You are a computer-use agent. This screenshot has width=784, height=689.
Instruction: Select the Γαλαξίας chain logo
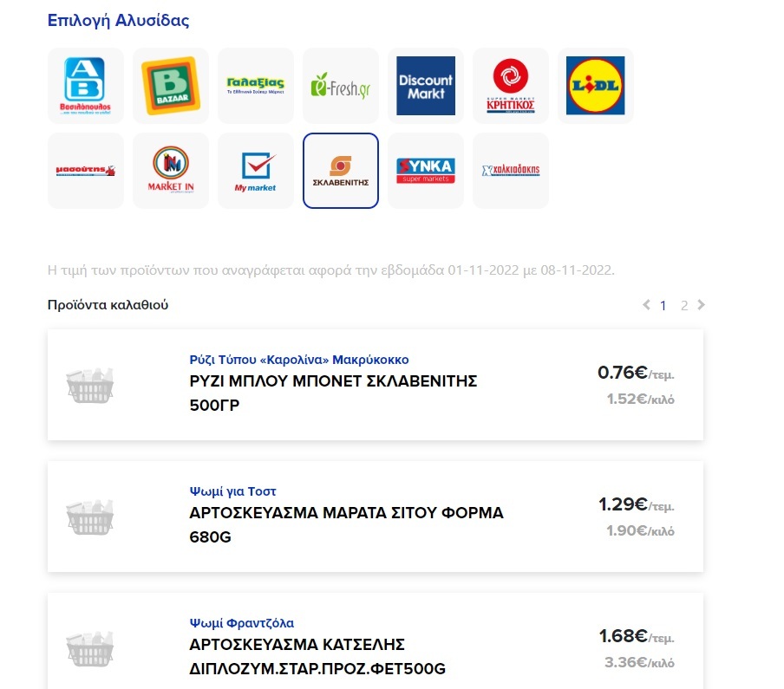(x=255, y=84)
